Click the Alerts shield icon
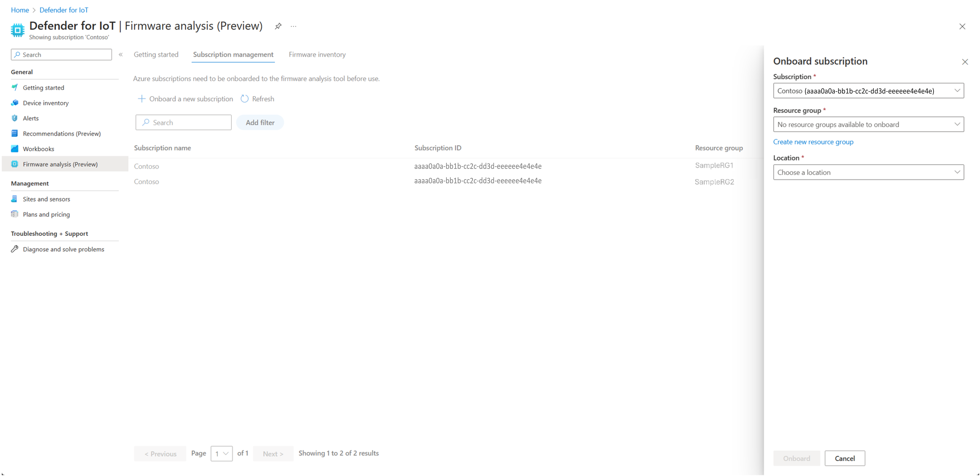Image resolution: width=980 pixels, height=476 pixels. coord(15,118)
